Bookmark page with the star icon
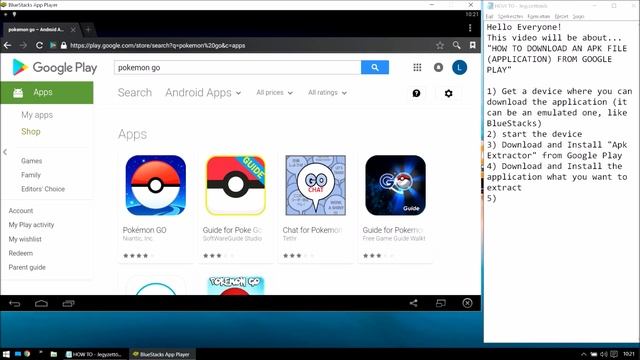640x360 pixels. tap(440, 45)
